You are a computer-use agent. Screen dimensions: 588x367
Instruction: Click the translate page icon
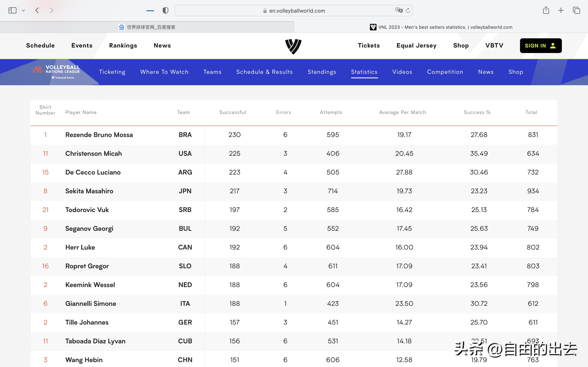coord(399,10)
